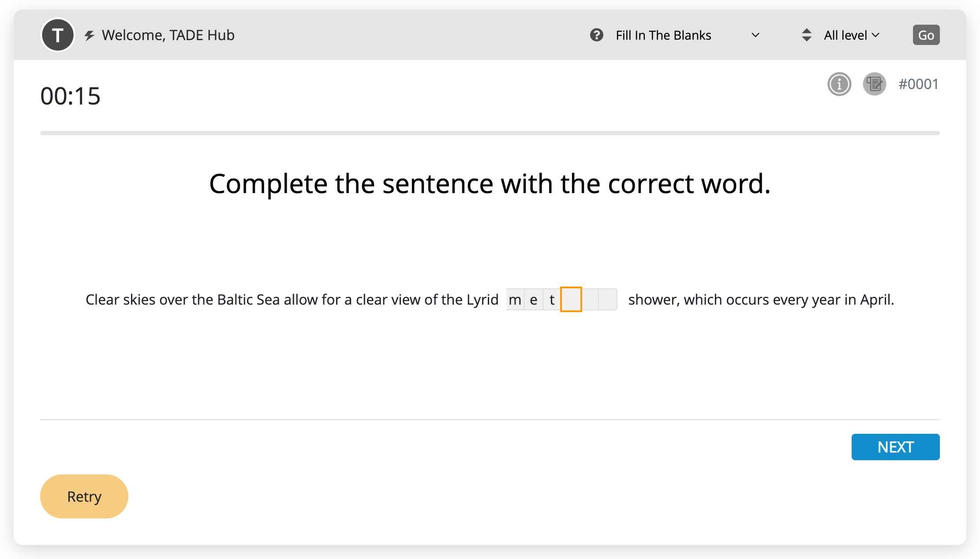Click the last empty letter box
The width and height of the screenshot is (980, 559).
(x=608, y=299)
